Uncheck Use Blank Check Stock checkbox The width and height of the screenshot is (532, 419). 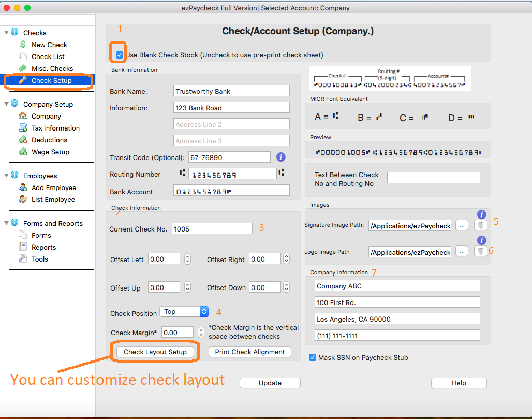point(120,55)
